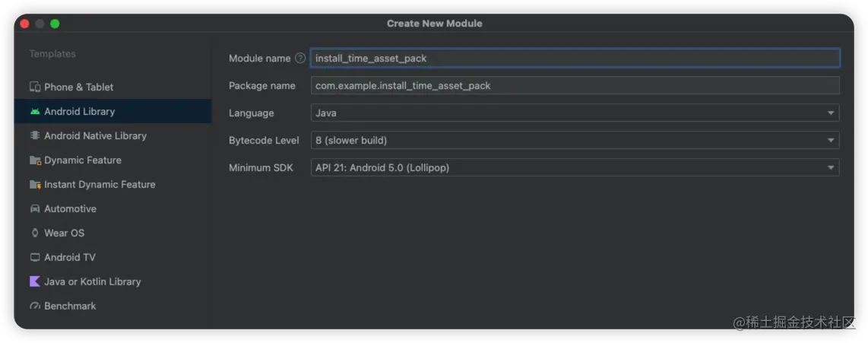Screen dimensions: 868x343
Task: Click arrow of Bytecode Level combo box
Action: click(830, 140)
